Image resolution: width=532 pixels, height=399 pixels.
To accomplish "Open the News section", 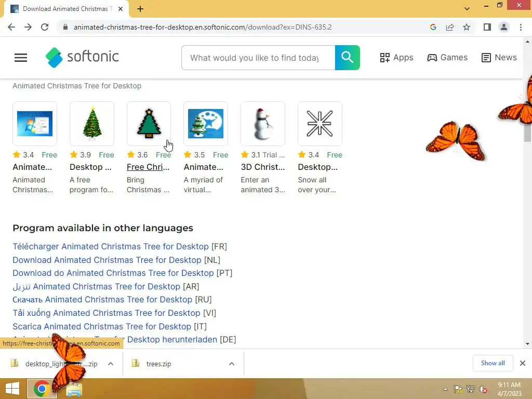I will click(499, 58).
